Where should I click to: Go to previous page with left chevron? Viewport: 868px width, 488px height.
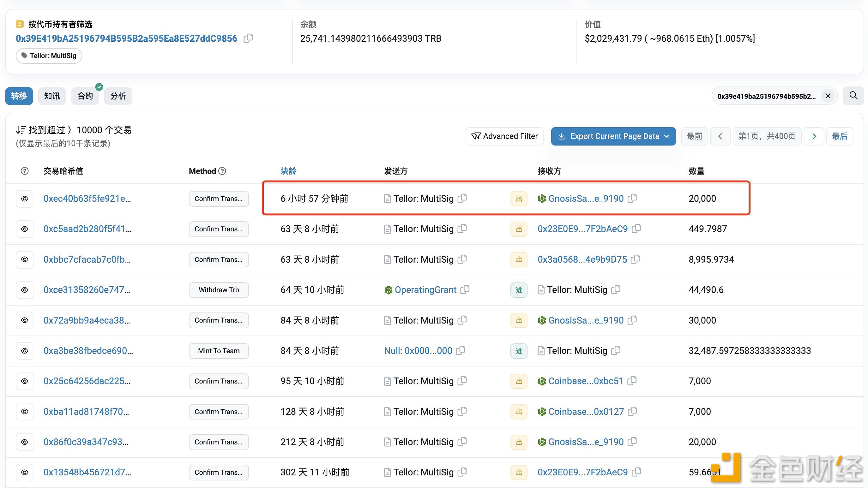[720, 136]
